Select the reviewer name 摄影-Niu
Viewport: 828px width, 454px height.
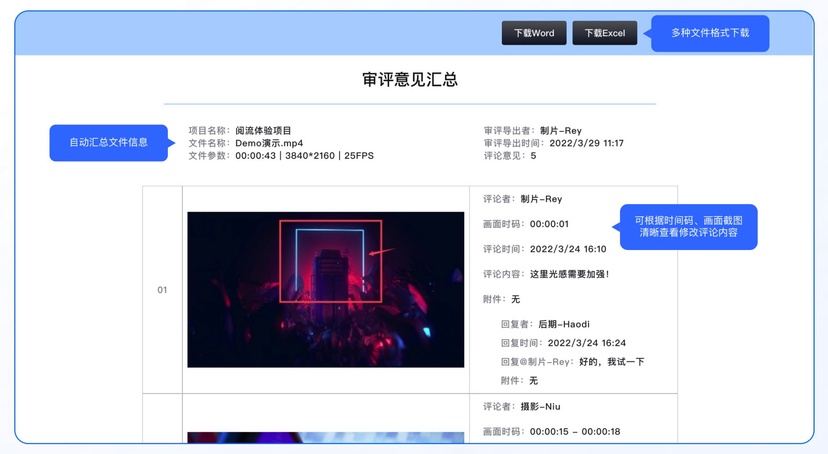click(x=540, y=407)
